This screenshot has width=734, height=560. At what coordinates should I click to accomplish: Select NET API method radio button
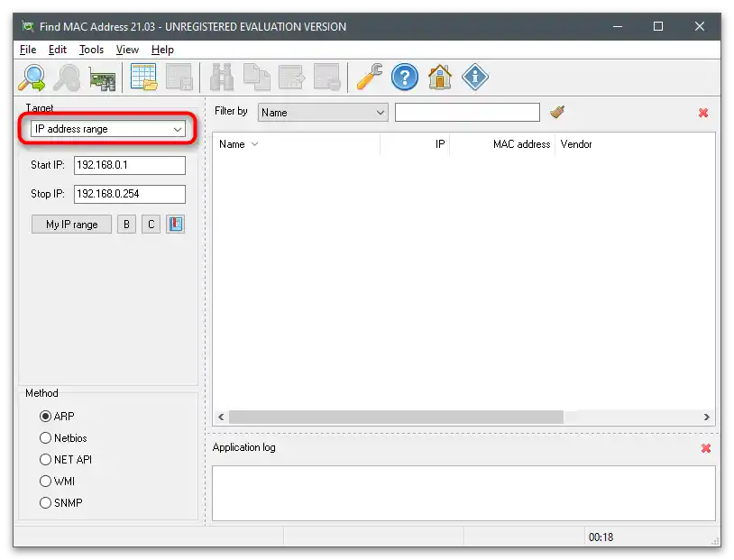tap(45, 459)
